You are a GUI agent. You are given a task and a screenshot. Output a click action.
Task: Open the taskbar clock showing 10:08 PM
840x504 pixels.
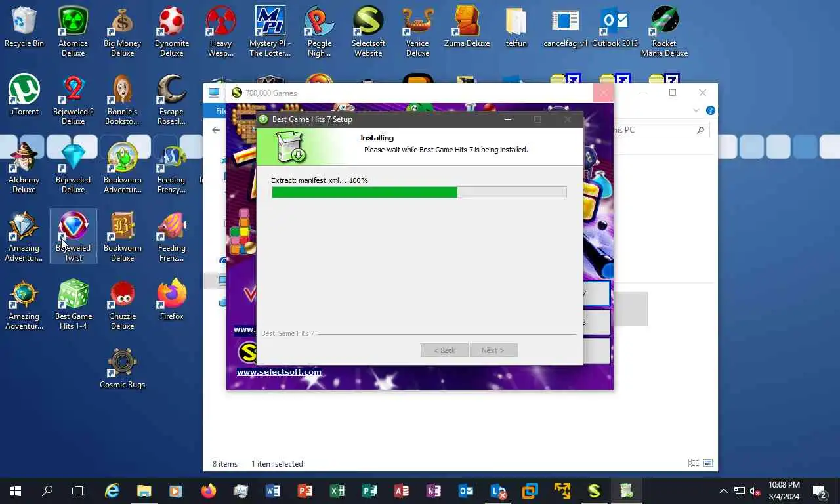[784, 491]
